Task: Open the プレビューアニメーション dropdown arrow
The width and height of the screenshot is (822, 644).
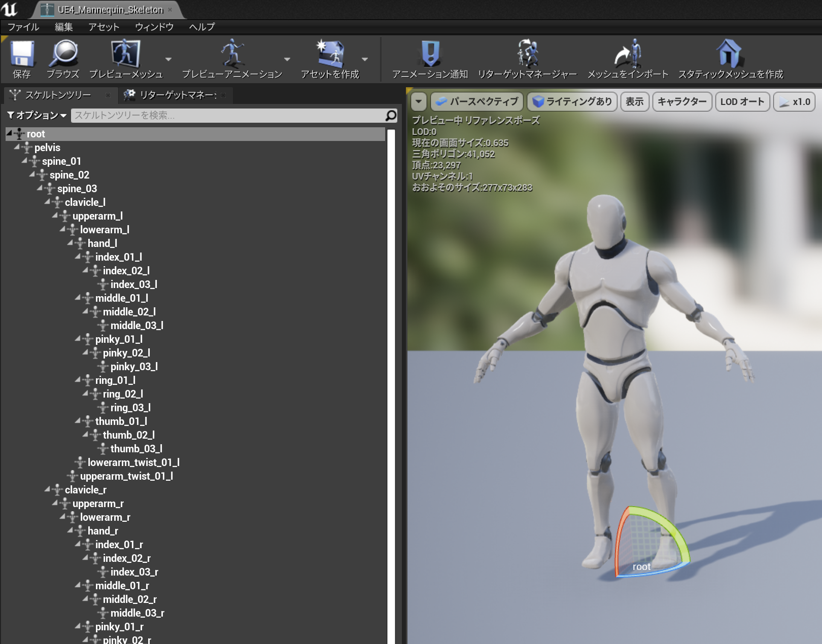Action: 287,59
